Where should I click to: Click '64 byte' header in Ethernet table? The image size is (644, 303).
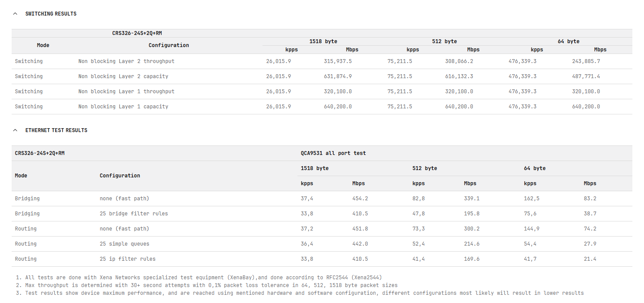[535, 168]
